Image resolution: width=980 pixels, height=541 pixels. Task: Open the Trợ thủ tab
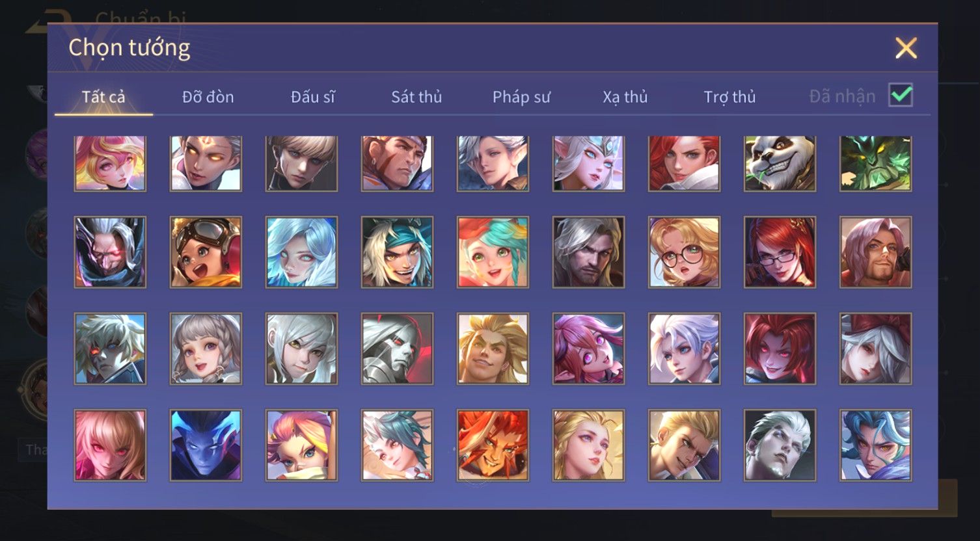[729, 97]
